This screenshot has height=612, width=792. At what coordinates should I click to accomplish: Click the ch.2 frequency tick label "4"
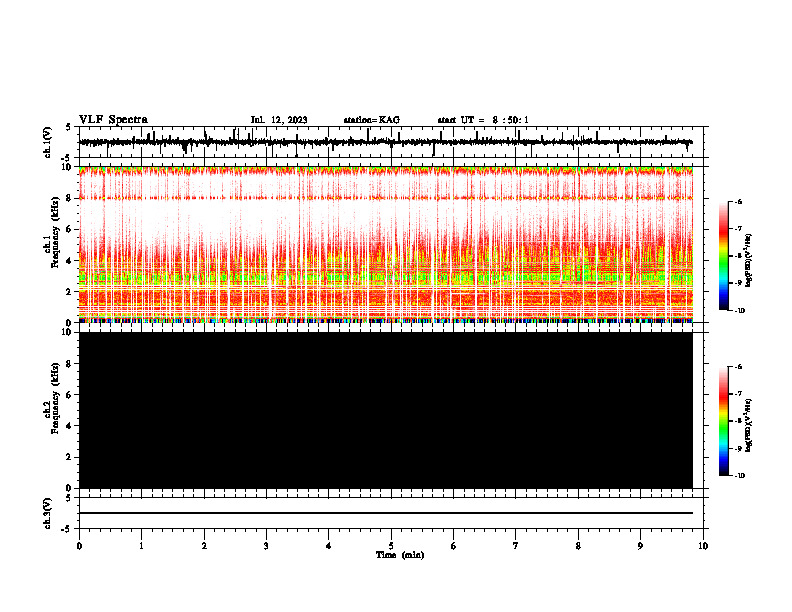point(68,426)
